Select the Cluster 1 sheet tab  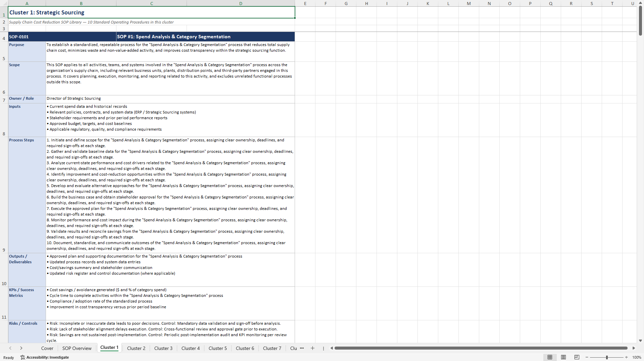[109, 348]
